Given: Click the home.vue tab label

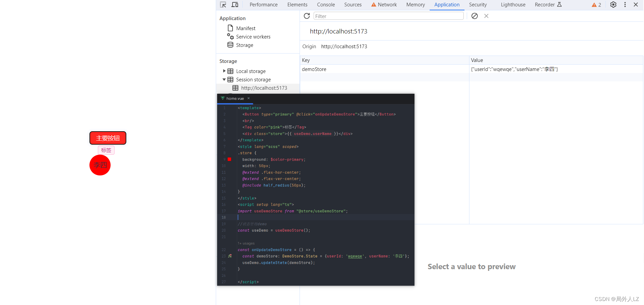Looking at the screenshot, I should [x=235, y=98].
